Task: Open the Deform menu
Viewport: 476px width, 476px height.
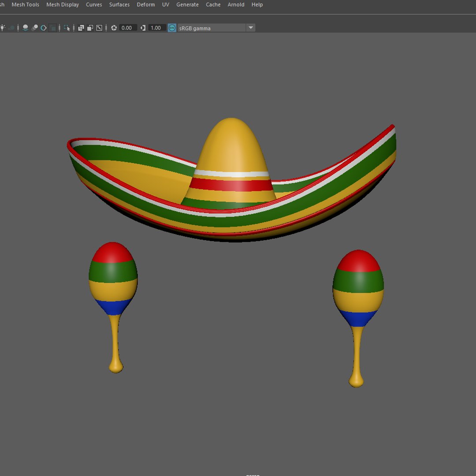Action: (x=146, y=4)
